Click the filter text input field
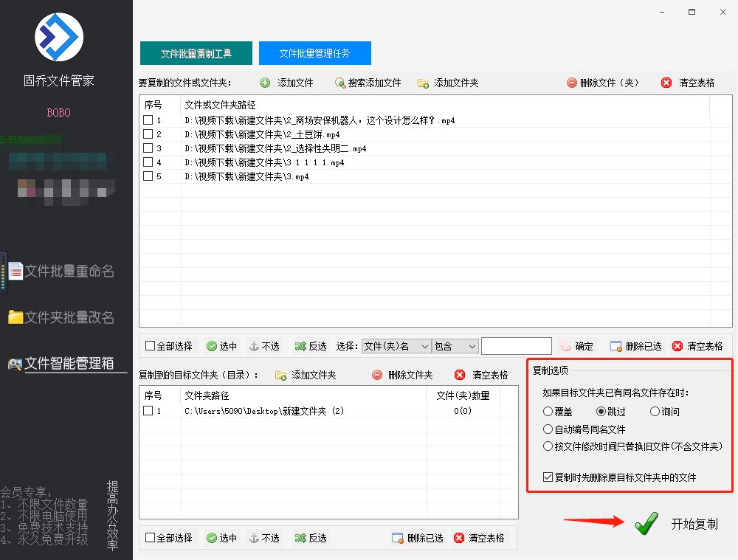 coord(517,346)
